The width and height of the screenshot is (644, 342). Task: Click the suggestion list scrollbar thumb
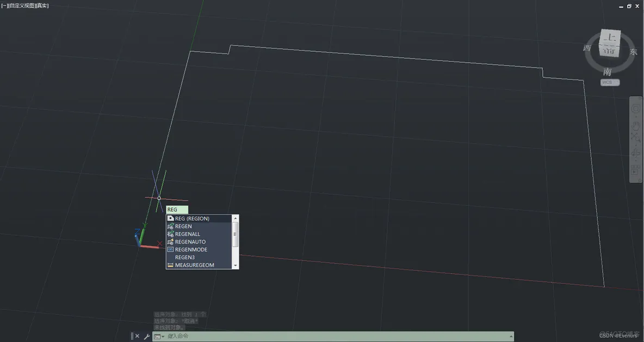point(236,234)
